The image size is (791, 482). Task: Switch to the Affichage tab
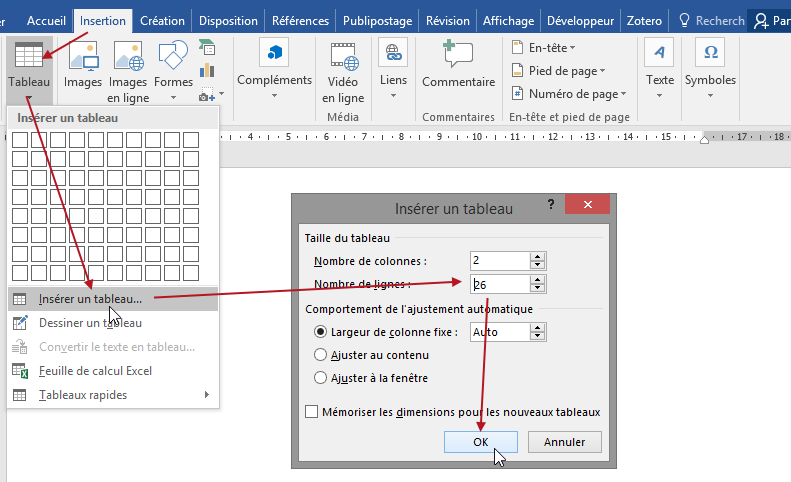508,21
